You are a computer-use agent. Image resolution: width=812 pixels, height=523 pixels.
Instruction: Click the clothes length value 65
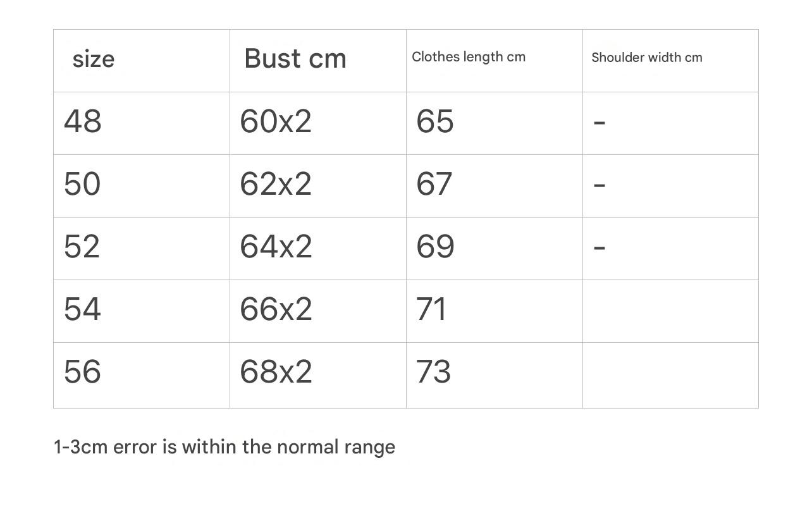pos(435,121)
